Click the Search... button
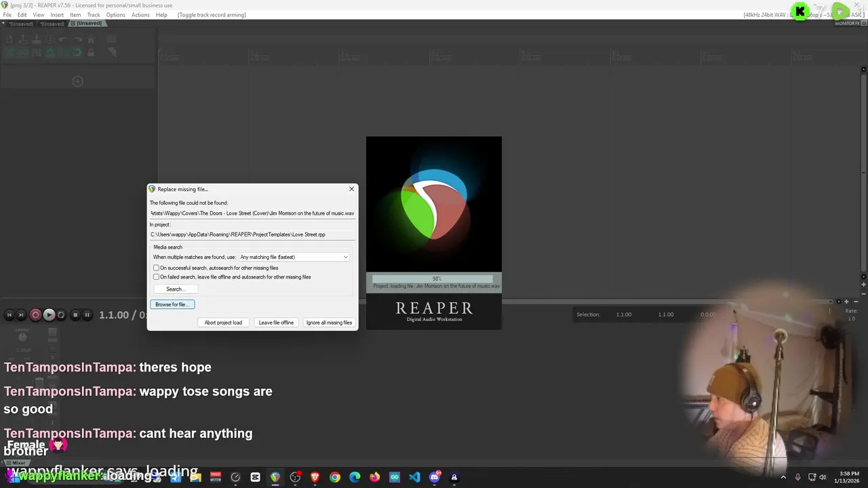Image resolution: width=868 pixels, height=488 pixels. (x=175, y=289)
